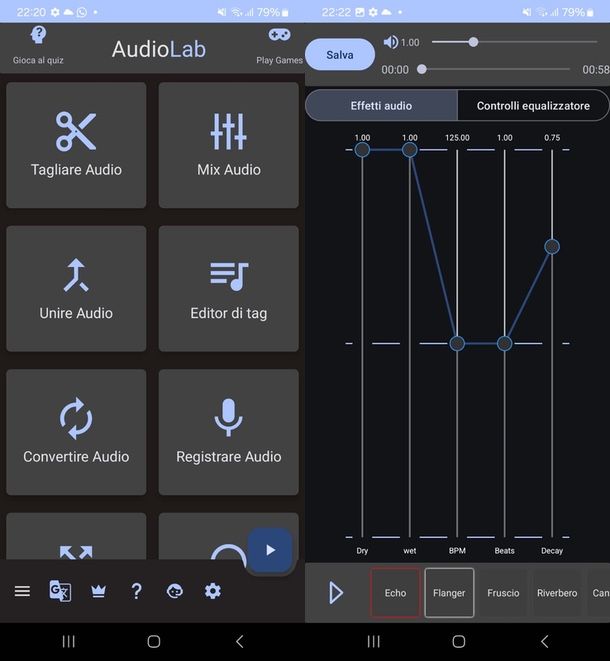Click the 00:00 elapsed time
The image size is (610, 661).
pos(395,70)
